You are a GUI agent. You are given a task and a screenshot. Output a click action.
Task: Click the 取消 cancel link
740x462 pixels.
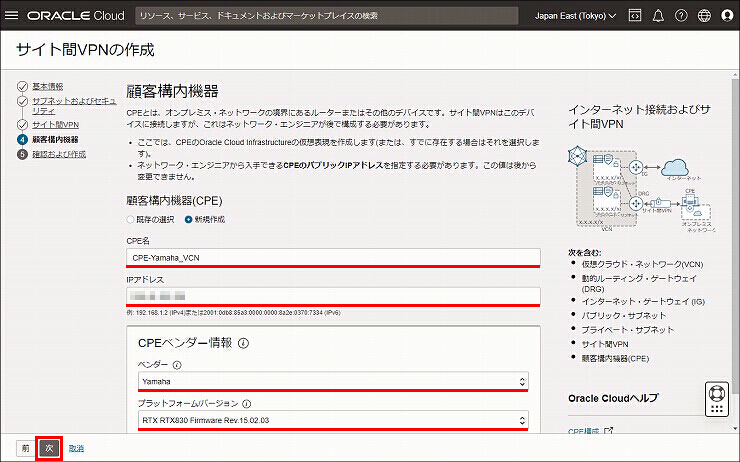coord(76,448)
